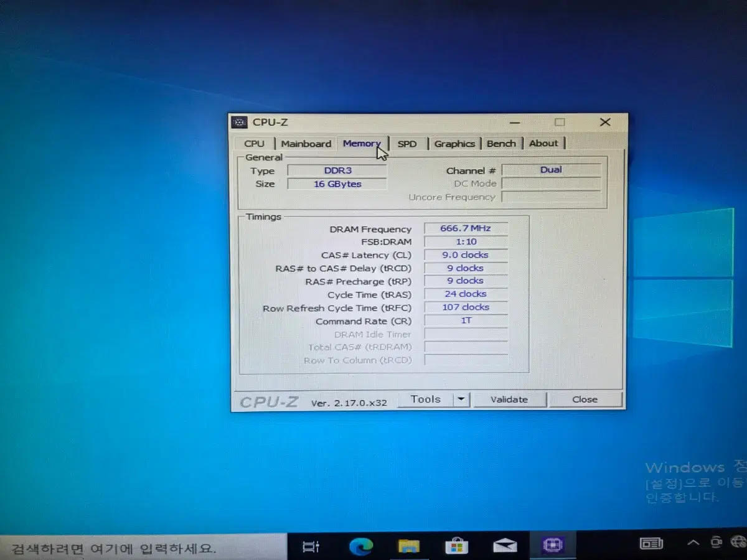Click the 1T command rate value
This screenshot has width=747, height=560.
pos(466,320)
